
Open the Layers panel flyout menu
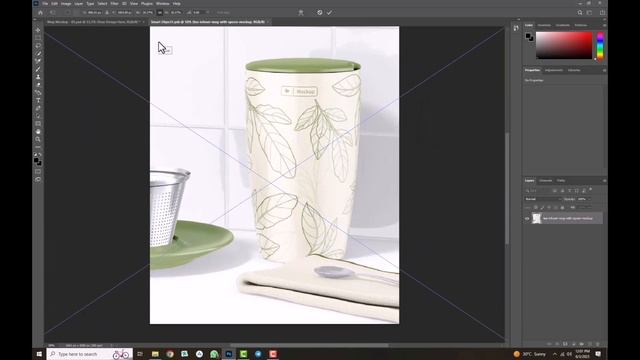(x=604, y=180)
